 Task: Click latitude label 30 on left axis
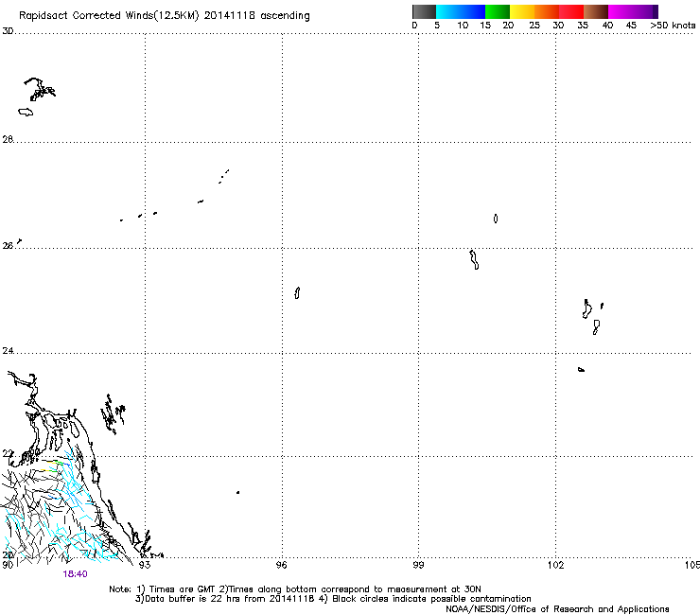(x=8, y=31)
